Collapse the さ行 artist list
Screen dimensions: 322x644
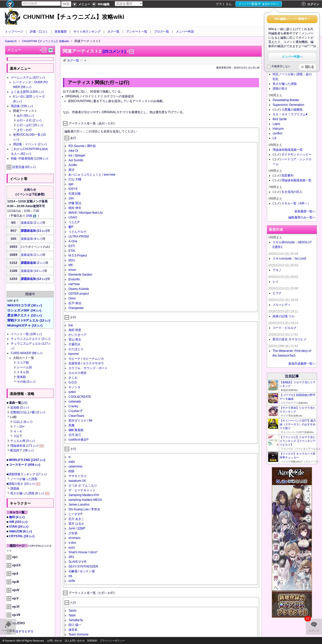tap(67, 449)
